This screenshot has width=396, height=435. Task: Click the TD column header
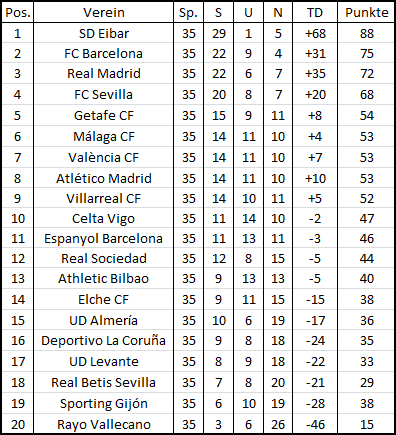pyautogui.click(x=315, y=13)
